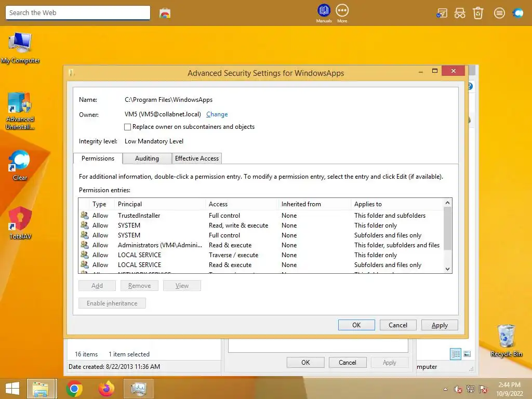The height and width of the screenshot is (399, 532).
Task: Click the folder icon in dialog title bar
Action: coord(71,72)
